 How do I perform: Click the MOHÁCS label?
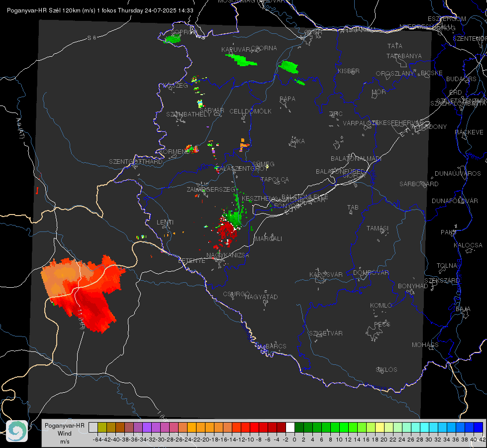coord(425,345)
